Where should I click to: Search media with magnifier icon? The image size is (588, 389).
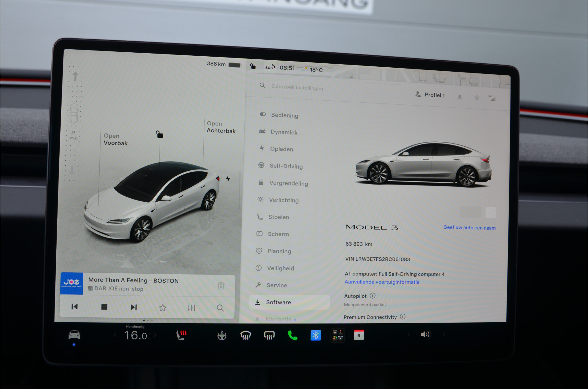tap(220, 308)
